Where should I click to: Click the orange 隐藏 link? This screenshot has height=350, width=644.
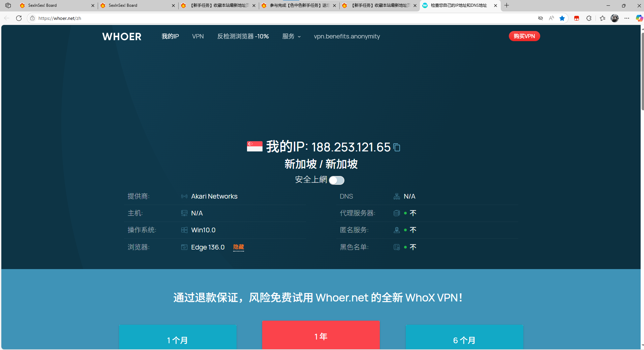coord(239,247)
